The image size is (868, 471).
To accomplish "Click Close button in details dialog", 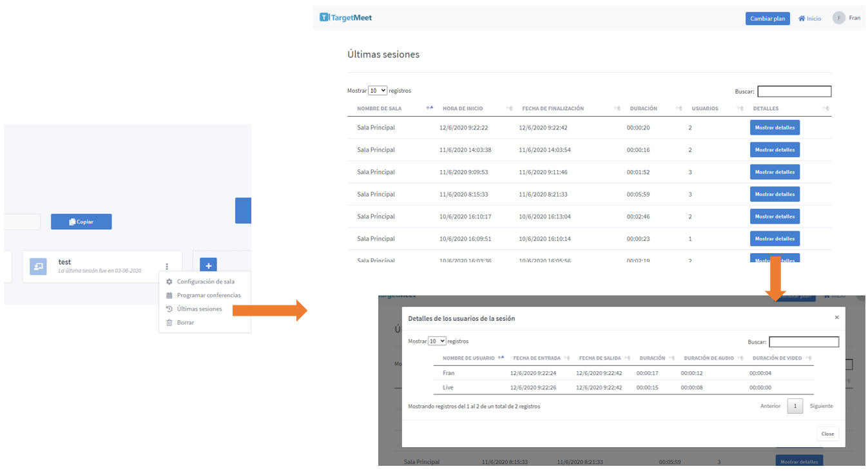I will tap(827, 434).
